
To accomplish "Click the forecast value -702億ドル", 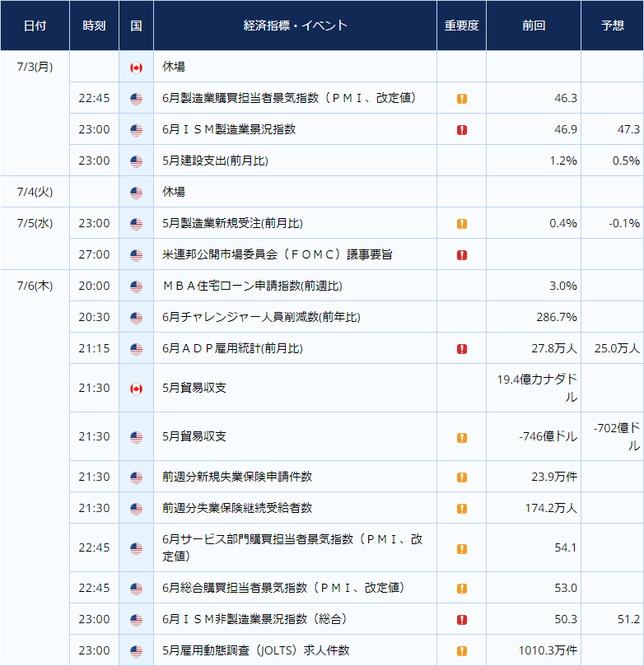I will [x=616, y=436].
